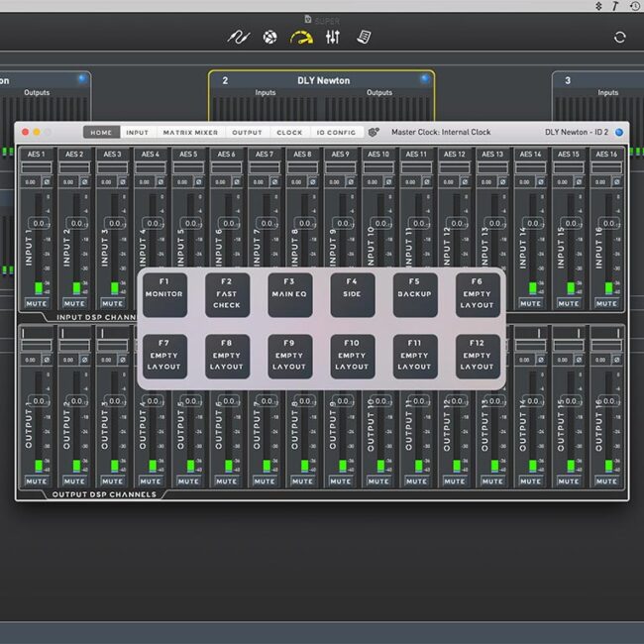Image resolution: width=644 pixels, height=644 pixels.
Task: Select the F1 Monitor layout
Action: [164, 295]
